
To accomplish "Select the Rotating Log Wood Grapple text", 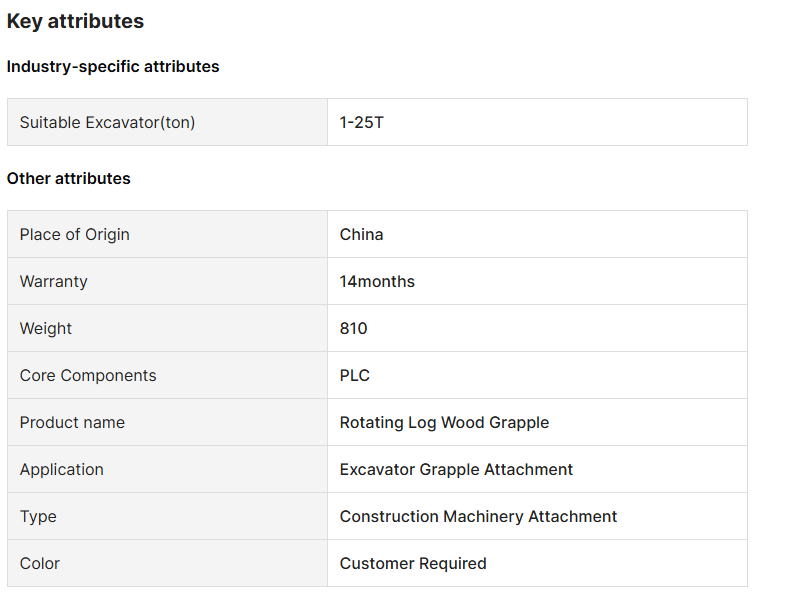I will 444,423.
